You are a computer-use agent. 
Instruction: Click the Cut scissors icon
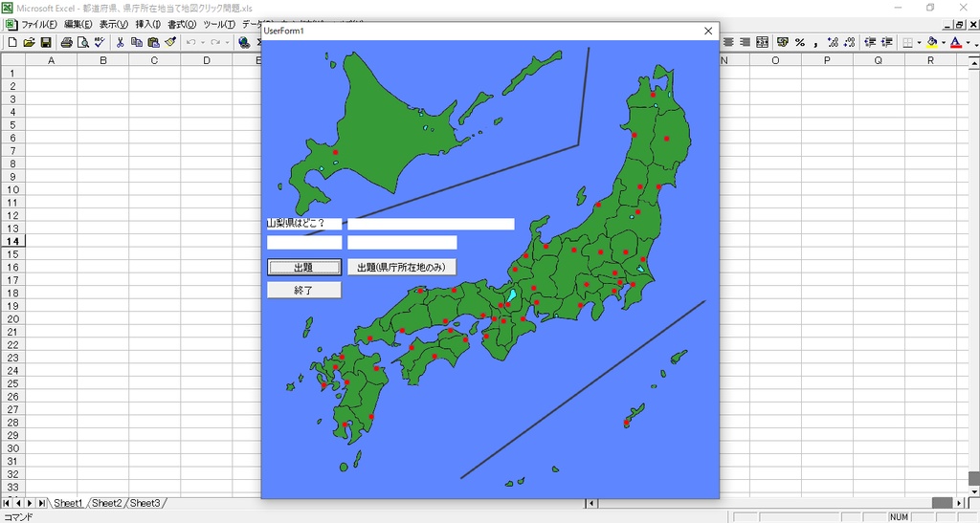(120, 42)
